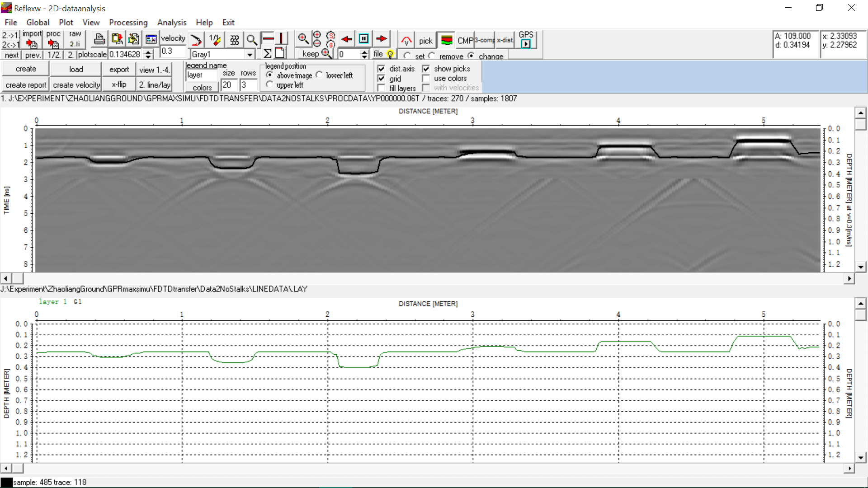
Task: Open the Processing menu
Action: point(128,22)
